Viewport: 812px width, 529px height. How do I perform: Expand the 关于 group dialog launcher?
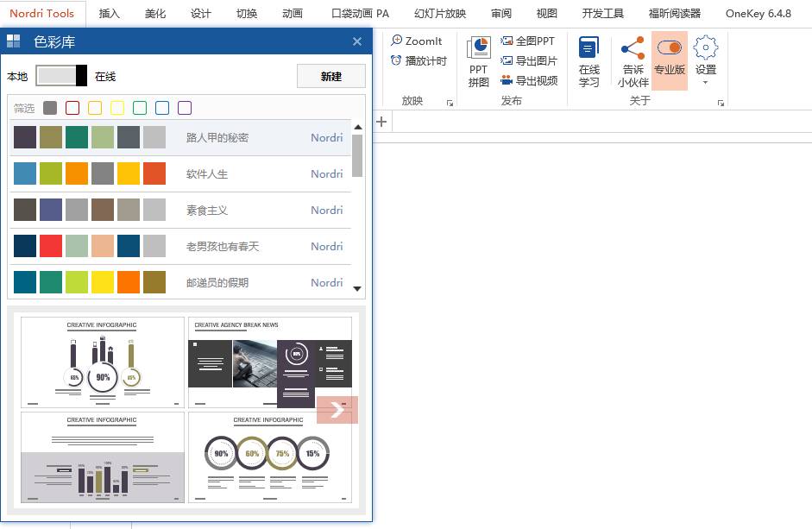[x=721, y=103]
